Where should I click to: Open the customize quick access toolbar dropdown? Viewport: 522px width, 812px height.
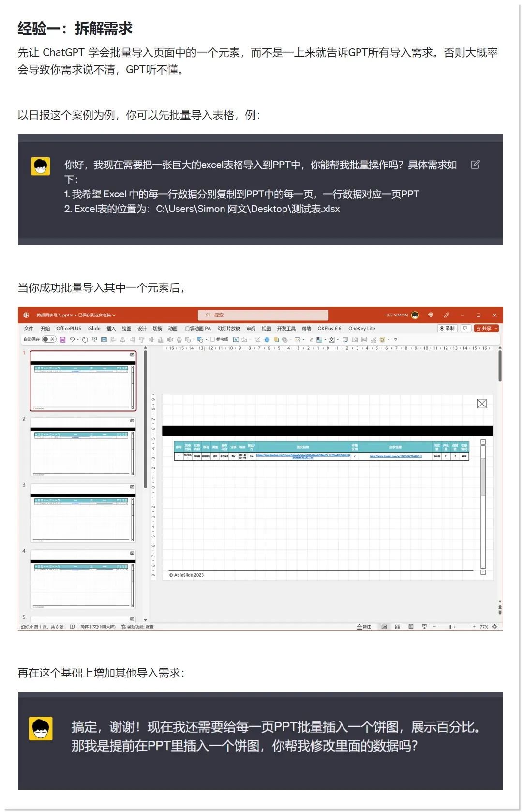click(x=396, y=340)
